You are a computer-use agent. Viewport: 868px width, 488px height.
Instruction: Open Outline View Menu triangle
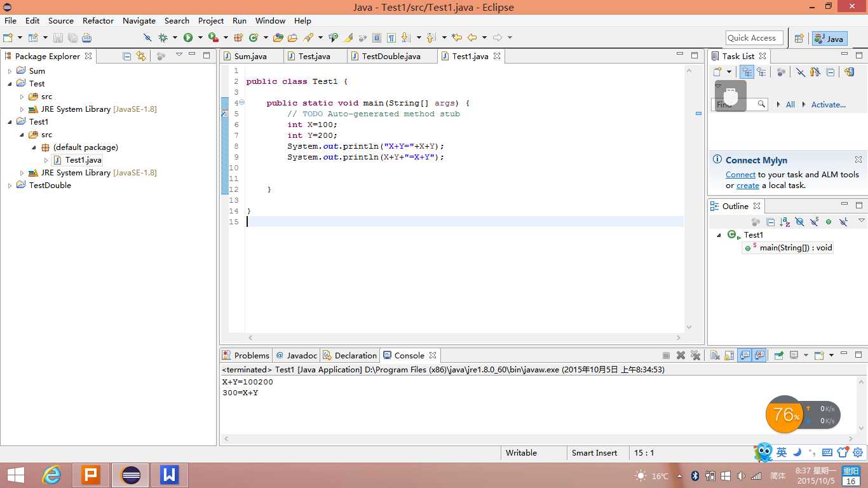862,220
